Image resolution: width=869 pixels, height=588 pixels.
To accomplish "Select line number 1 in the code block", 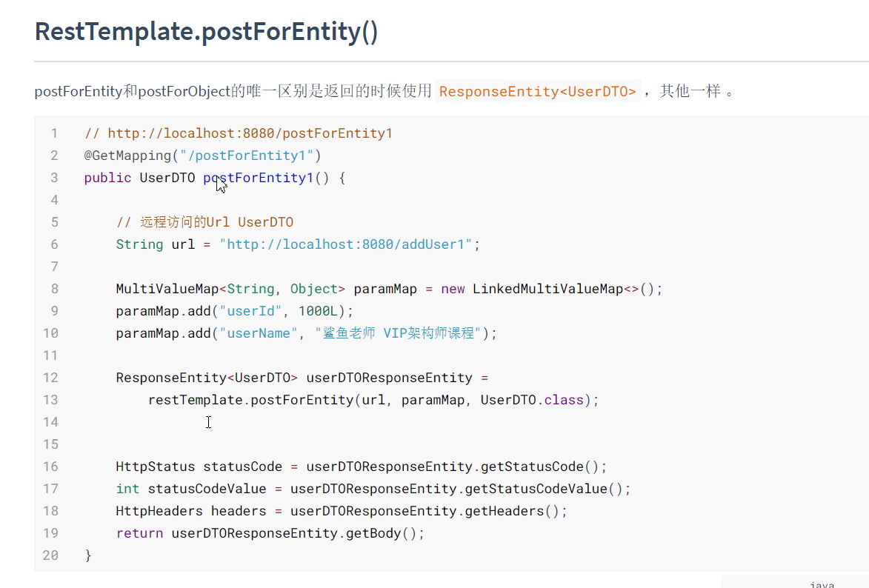I will tap(54, 133).
